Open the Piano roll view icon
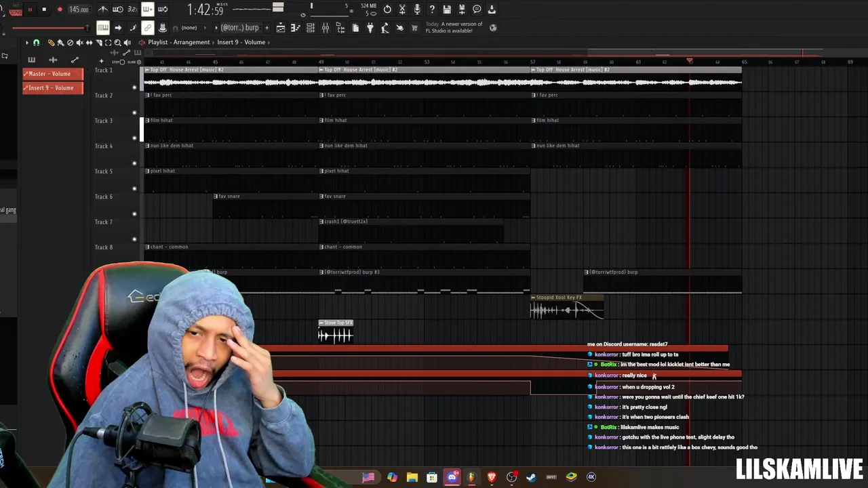The height and width of the screenshot is (488, 868). pos(296,28)
